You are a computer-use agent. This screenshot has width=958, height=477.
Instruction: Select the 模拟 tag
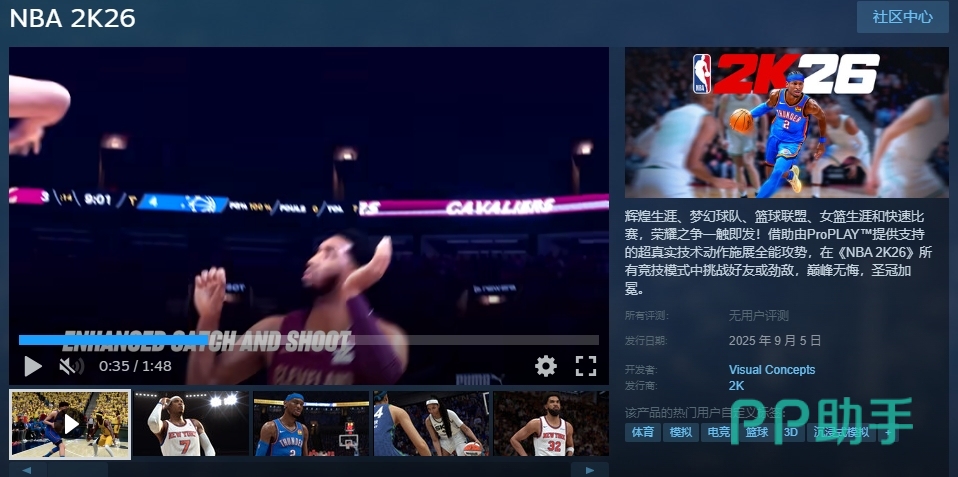(680, 433)
